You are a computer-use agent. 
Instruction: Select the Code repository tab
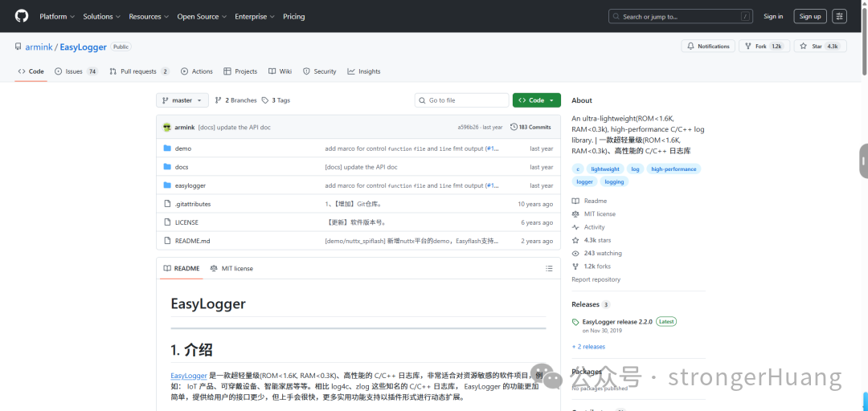pyautogui.click(x=31, y=71)
